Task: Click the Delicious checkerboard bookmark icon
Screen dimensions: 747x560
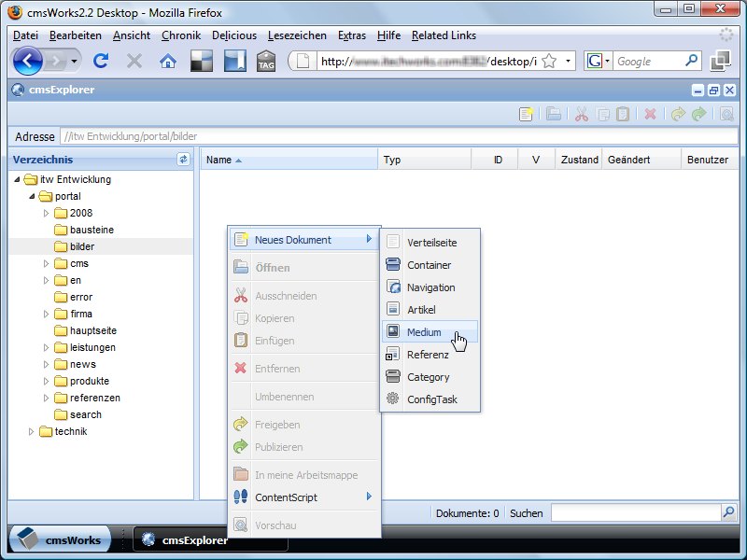Action: [202, 62]
